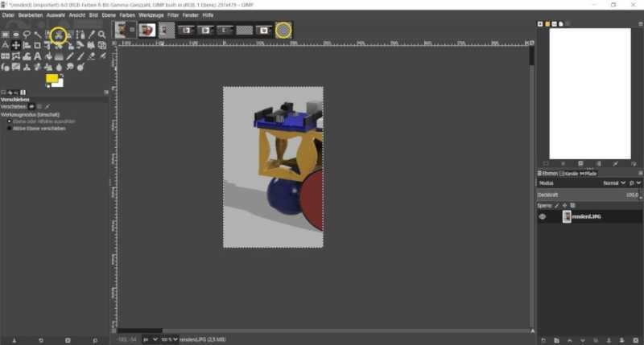Set Verschieben mode to selection
This screenshot has width=644, height=345.
pos(39,107)
